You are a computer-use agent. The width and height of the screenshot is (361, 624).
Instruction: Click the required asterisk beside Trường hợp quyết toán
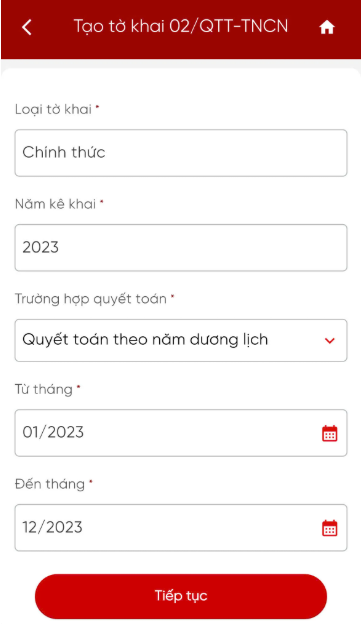coord(172,296)
